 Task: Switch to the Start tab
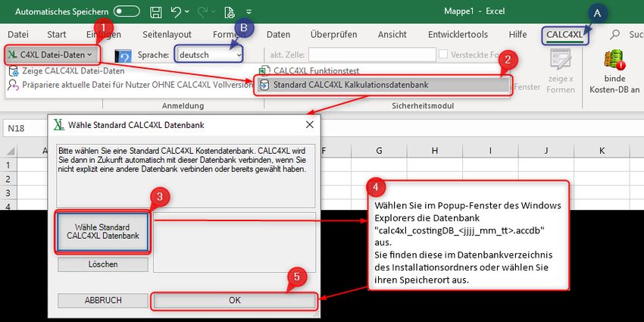tap(57, 35)
